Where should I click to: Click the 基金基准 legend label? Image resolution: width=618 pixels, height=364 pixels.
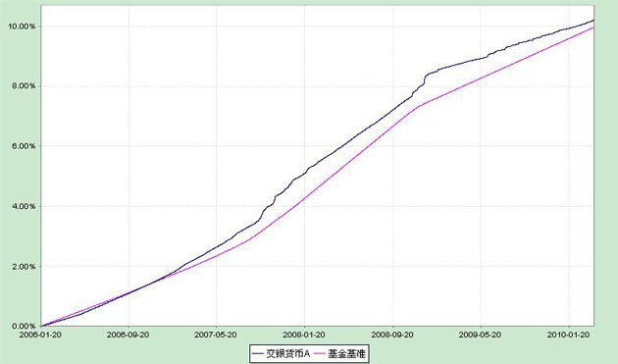(346, 354)
